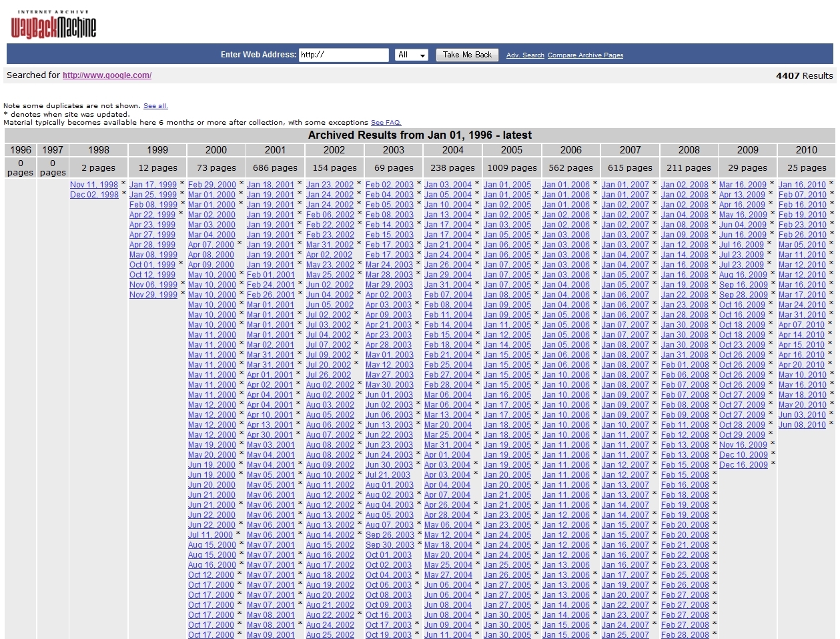This screenshot has width=840, height=639.
Task: Click the 'See all.' duplicates link
Action: point(155,105)
